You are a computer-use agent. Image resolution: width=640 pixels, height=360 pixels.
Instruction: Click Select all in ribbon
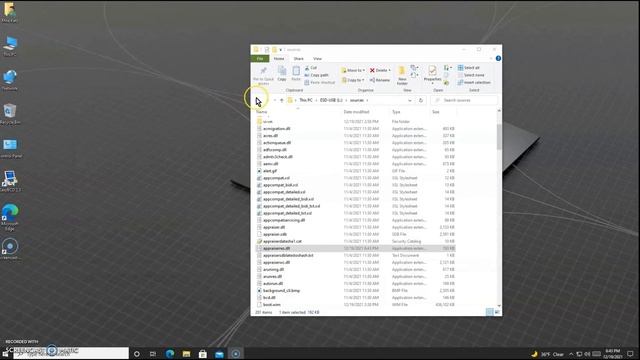point(469,68)
